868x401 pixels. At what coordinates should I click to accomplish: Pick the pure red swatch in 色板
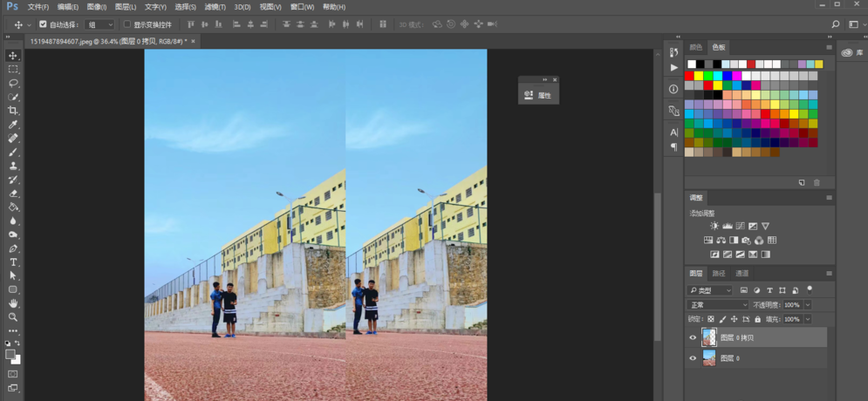[690, 76]
